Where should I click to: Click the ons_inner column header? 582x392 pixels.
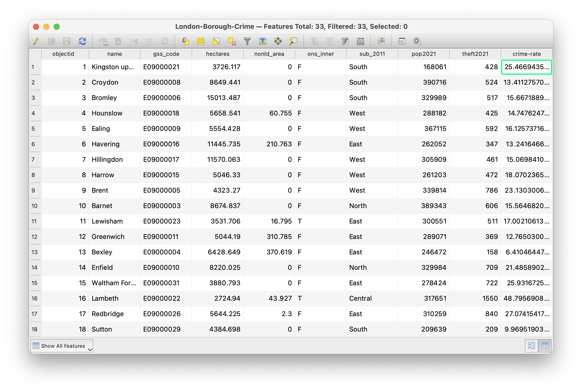click(x=321, y=54)
